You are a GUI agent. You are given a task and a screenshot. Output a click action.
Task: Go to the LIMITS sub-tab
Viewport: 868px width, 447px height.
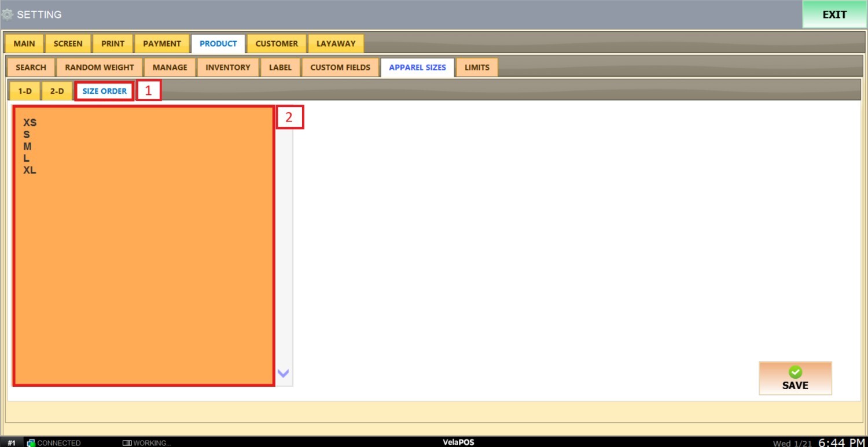point(477,67)
